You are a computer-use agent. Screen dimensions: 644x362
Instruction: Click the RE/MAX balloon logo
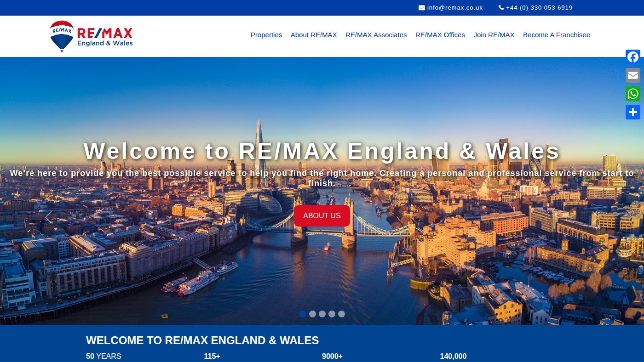click(91, 36)
